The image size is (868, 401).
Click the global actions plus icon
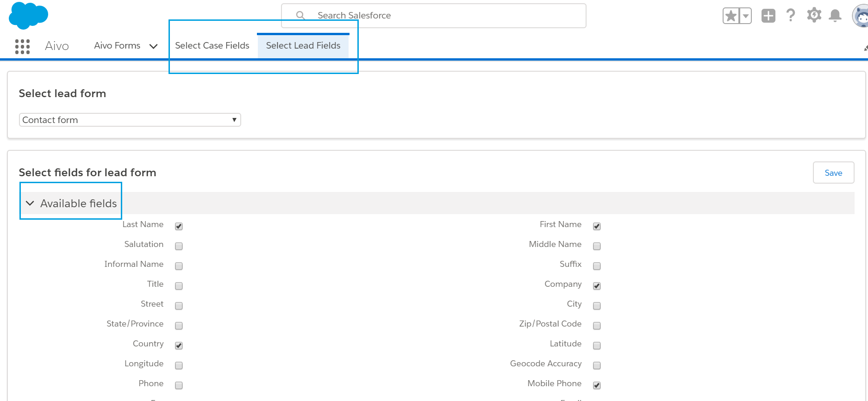pos(768,16)
